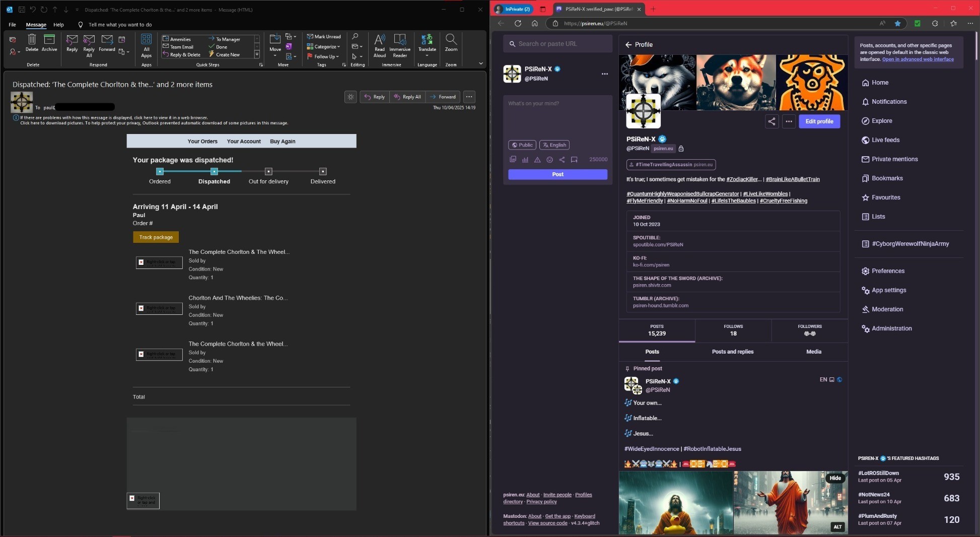Delete the open Outlook message
The image size is (980, 537).
pos(32,43)
